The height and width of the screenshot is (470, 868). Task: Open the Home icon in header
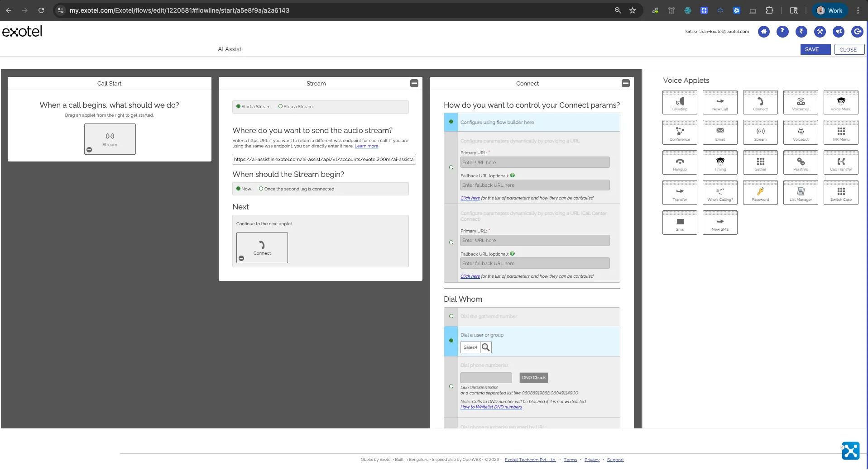(763, 32)
